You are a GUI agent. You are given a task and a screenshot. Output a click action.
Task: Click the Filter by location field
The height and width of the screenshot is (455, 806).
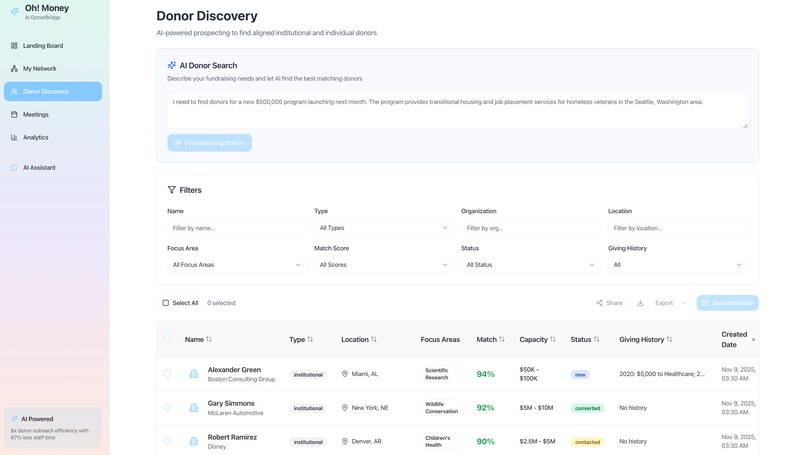pyautogui.click(x=677, y=228)
